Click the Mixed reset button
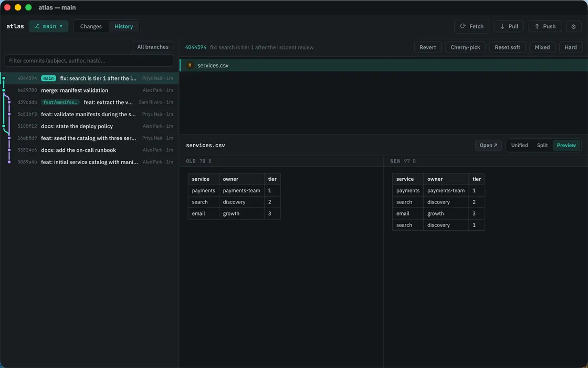Viewport: 588px width, 368px height. 542,47
